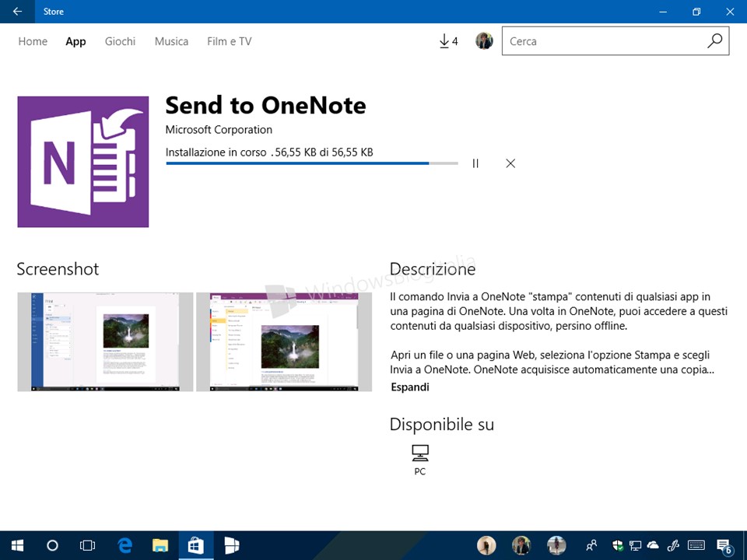Open Task View from the taskbar
The height and width of the screenshot is (560, 747).
pyautogui.click(x=88, y=546)
